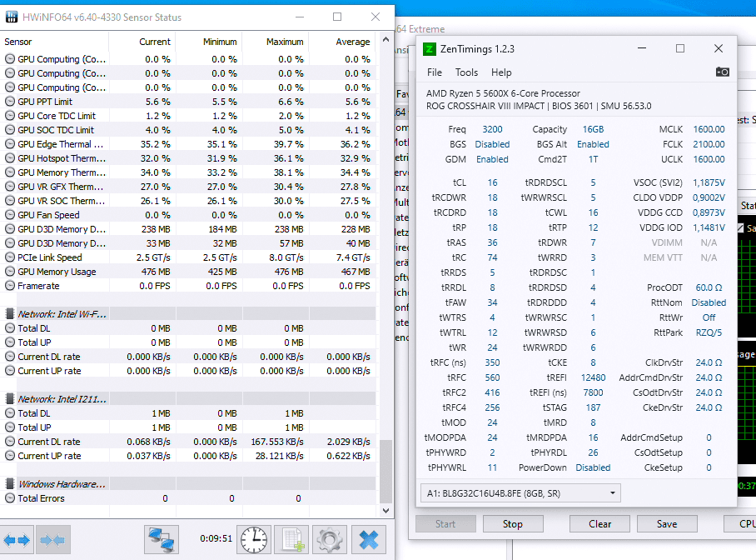The image size is (756, 560).
Task: Select the 'Windows Hardware...' group header text
Action: click(62, 484)
